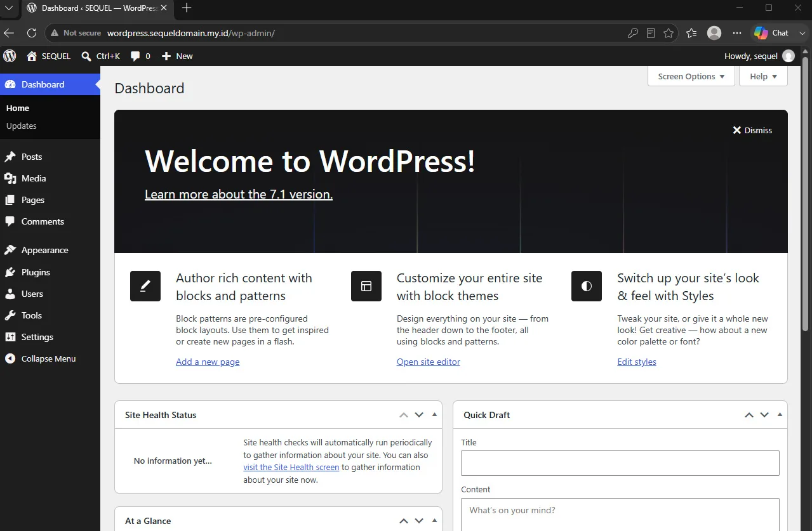This screenshot has width=812, height=531.
Task: Click the half-circle Styles icon
Action: (x=587, y=286)
